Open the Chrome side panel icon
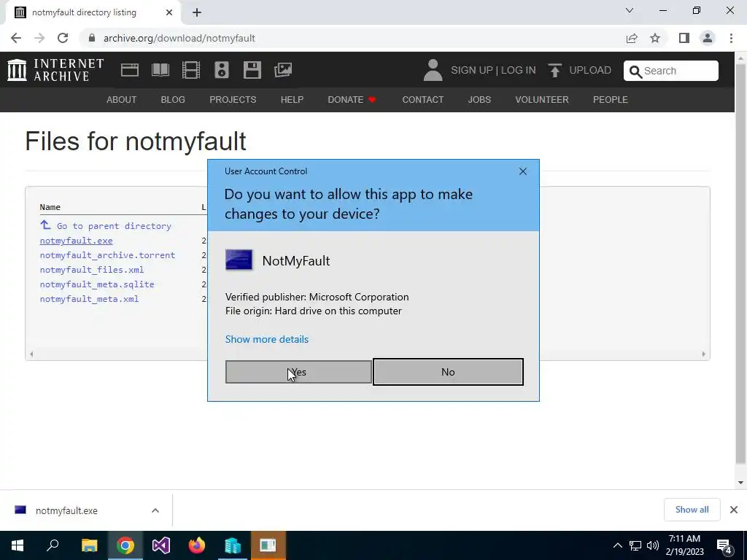The image size is (747, 560). point(684,38)
